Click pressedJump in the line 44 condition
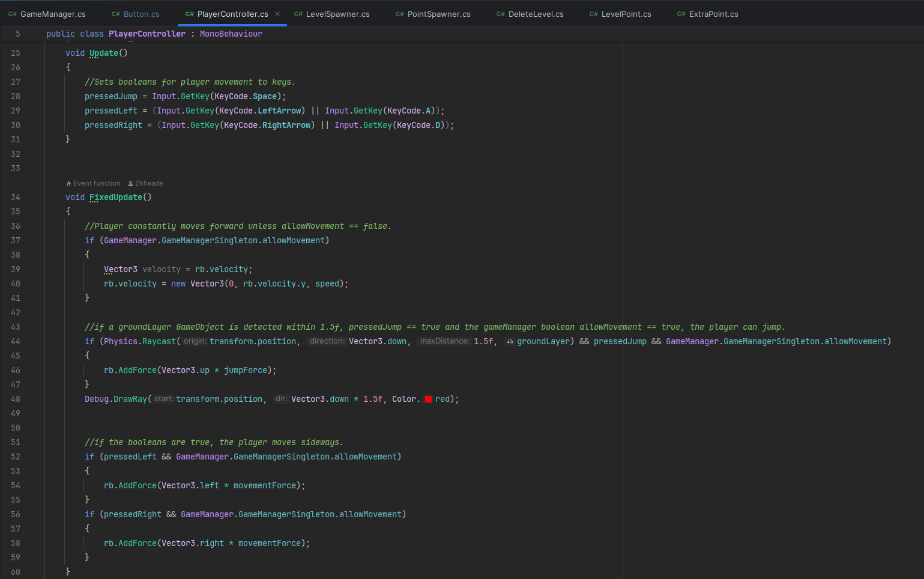 point(620,341)
